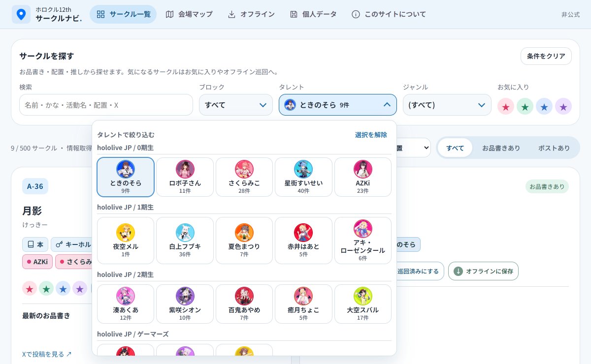Click the A-36 placement badge

(x=35, y=186)
